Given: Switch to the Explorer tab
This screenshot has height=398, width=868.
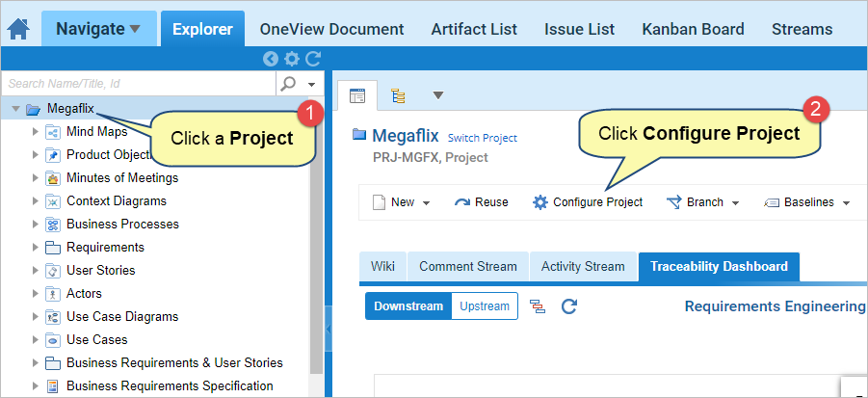Looking at the screenshot, I should point(202,29).
